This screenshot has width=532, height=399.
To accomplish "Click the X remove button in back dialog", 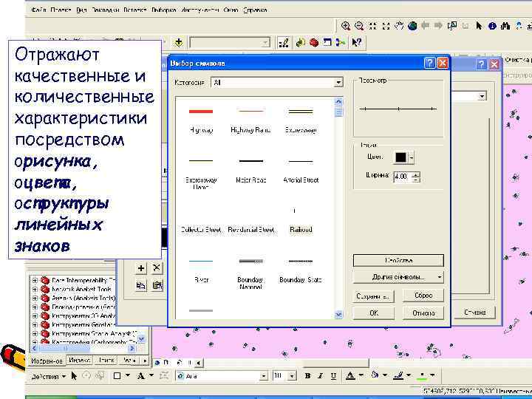I will (157, 268).
